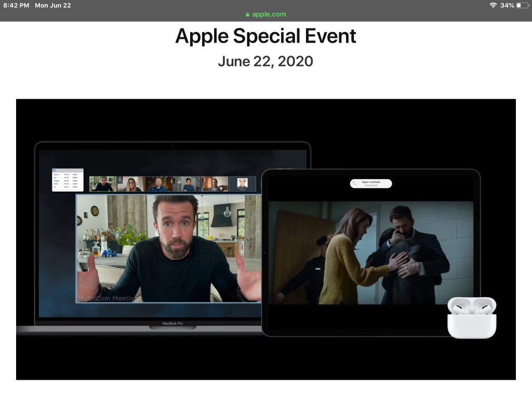The width and height of the screenshot is (532, 399).
Task: Tap the Wi-Fi status icon
Action: (493, 5)
